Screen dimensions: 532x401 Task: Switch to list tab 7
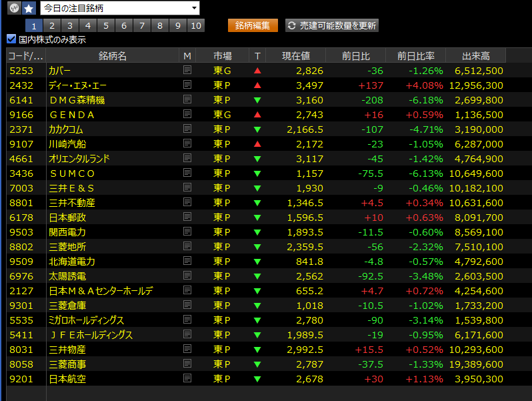[x=142, y=25]
